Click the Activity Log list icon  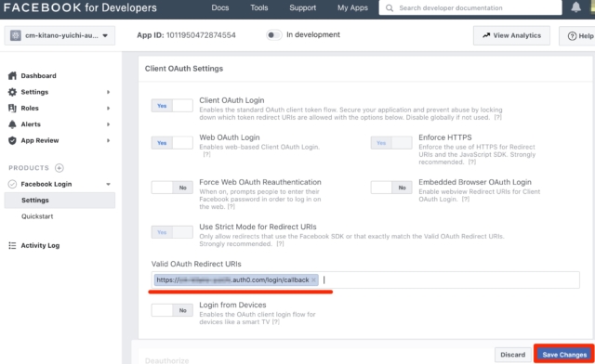[12, 246]
